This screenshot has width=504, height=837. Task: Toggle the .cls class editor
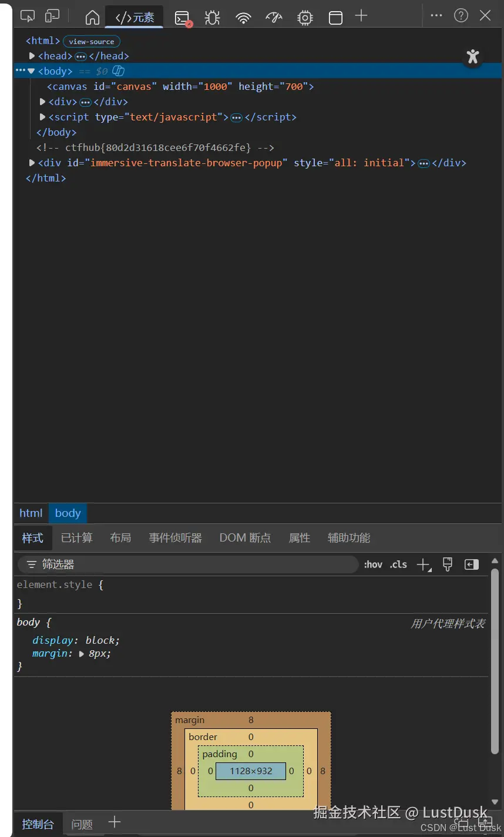(398, 564)
